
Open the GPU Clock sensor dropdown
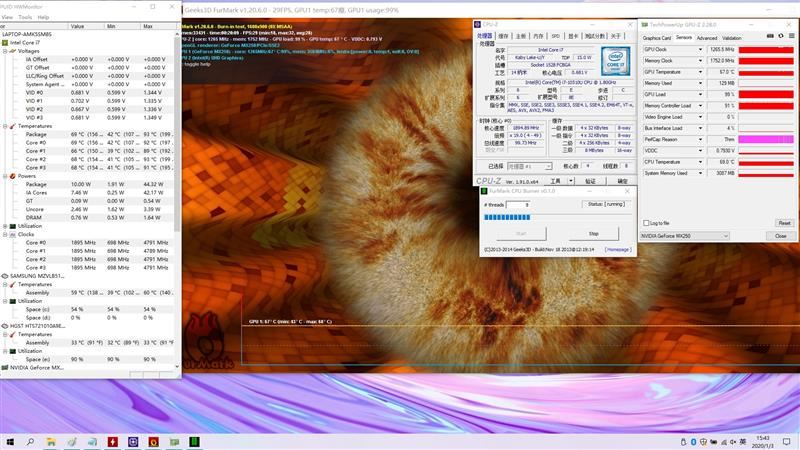(700, 49)
